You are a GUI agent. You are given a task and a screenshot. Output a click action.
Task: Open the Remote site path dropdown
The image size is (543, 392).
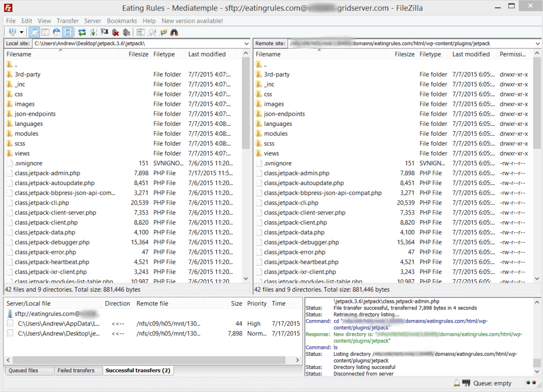[x=537, y=43]
